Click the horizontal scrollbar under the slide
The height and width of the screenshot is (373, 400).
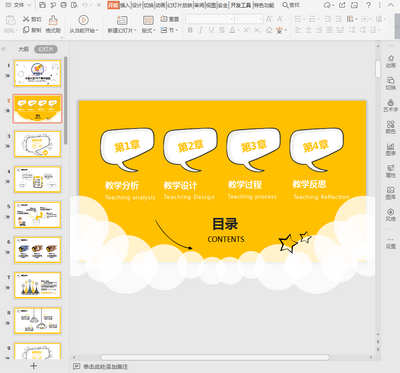coord(215,357)
